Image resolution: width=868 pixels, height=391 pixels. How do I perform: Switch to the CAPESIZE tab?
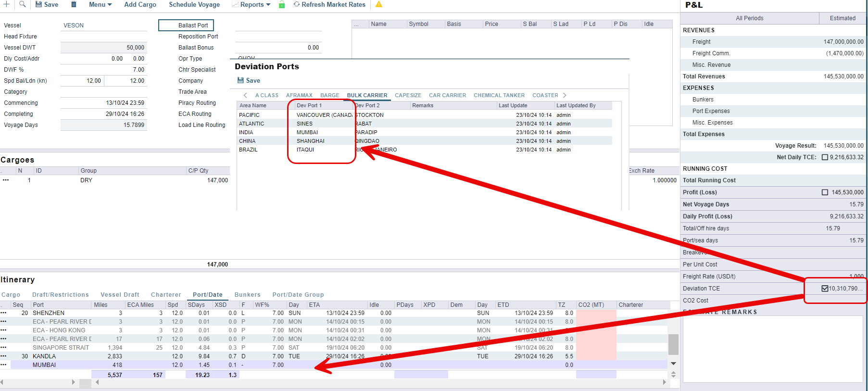(x=408, y=95)
